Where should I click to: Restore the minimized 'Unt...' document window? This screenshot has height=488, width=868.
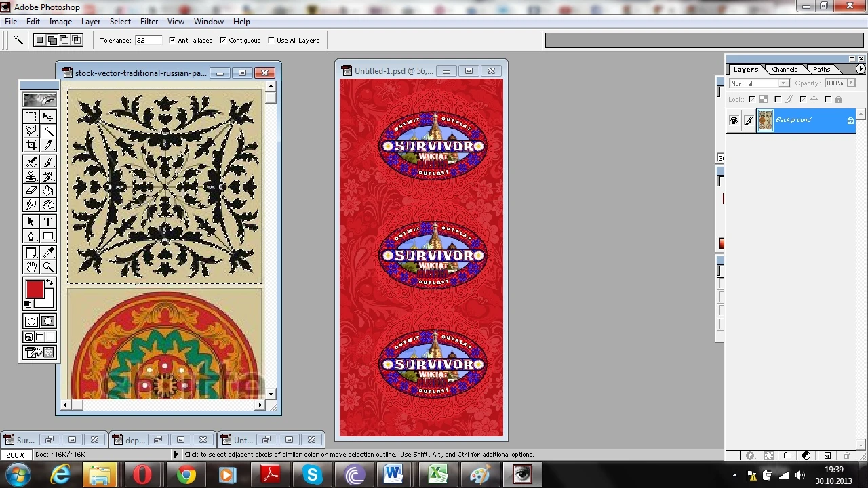267,440
